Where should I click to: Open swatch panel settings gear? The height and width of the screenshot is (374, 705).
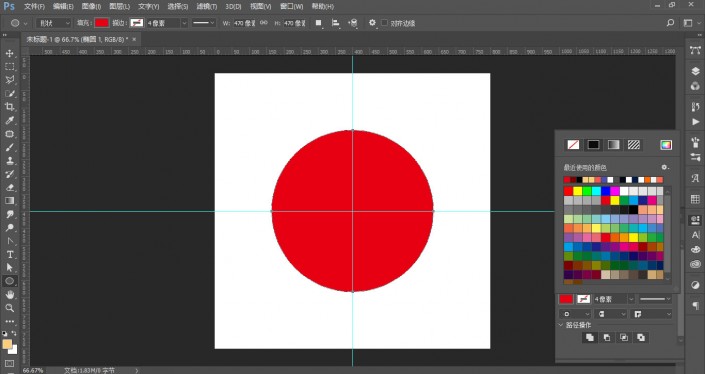coord(665,167)
